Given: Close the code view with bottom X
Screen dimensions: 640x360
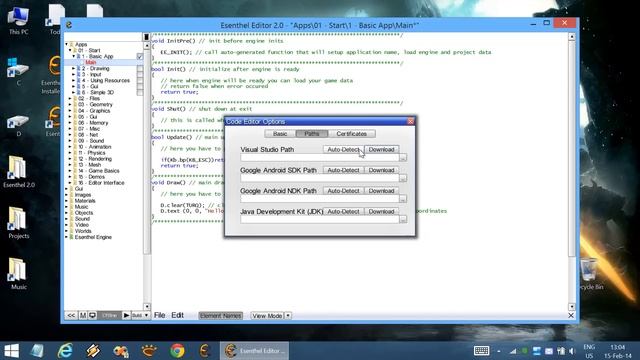Looking at the screenshot, I should pyautogui.click(x=571, y=316).
